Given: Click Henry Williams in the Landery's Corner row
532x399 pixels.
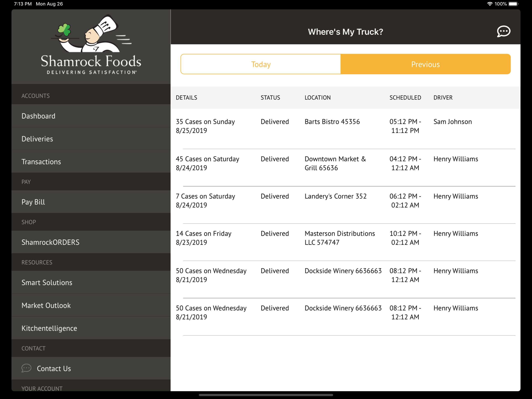Looking at the screenshot, I should 456,196.
